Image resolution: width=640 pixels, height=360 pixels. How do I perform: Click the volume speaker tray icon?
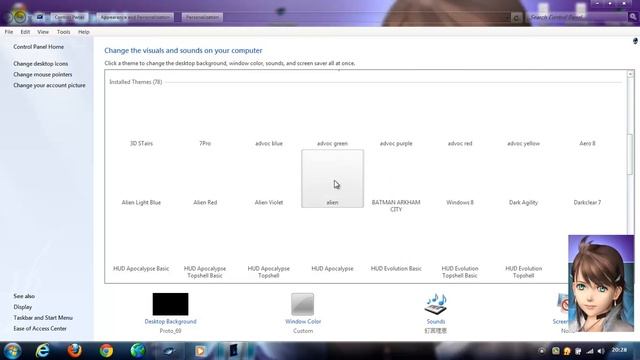coord(601,351)
